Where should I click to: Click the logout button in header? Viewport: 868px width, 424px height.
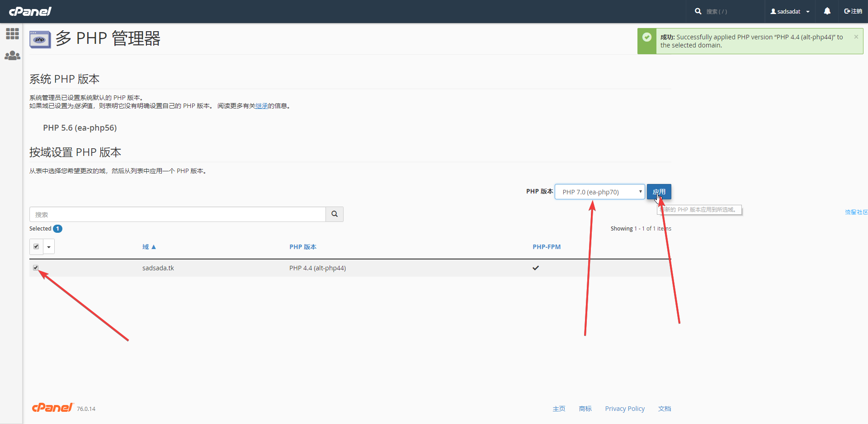pos(853,11)
